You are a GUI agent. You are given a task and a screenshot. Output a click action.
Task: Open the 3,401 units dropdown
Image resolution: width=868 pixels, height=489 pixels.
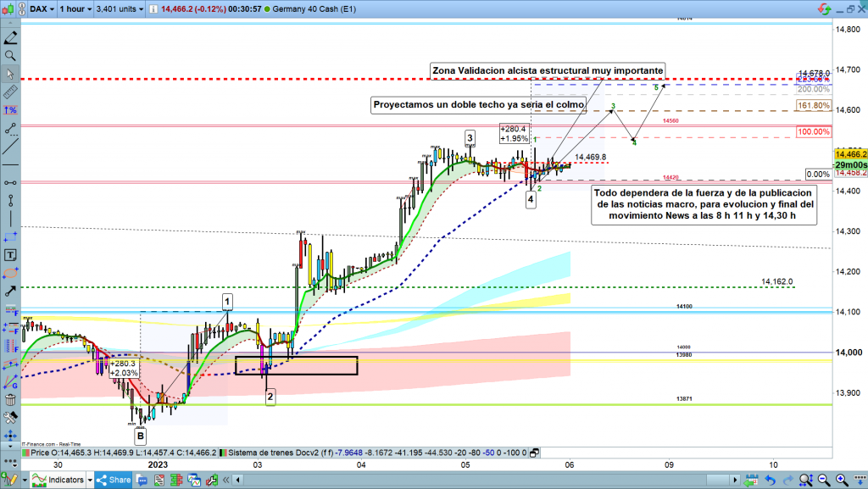coord(119,9)
